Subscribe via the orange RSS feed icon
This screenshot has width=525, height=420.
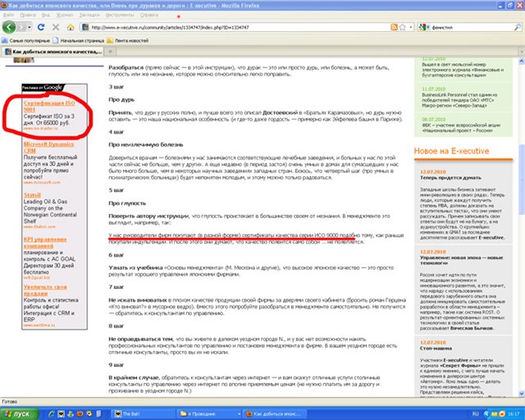click(x=394, y=27)
